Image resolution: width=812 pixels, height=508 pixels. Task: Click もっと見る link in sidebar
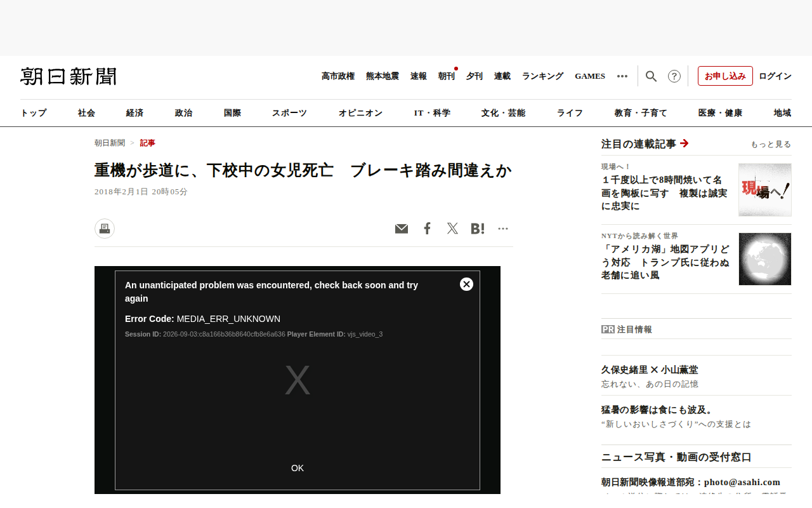click(771, 145)
